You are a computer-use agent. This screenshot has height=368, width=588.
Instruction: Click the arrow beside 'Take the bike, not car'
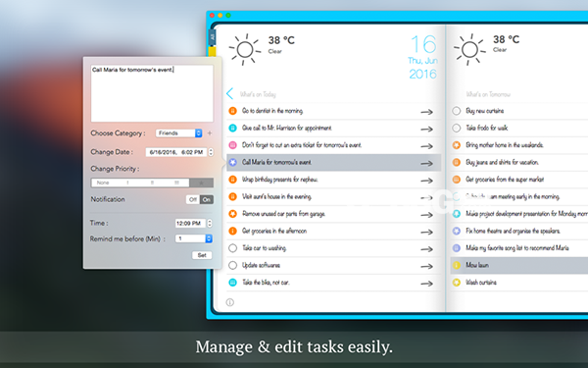pos(426,284)
